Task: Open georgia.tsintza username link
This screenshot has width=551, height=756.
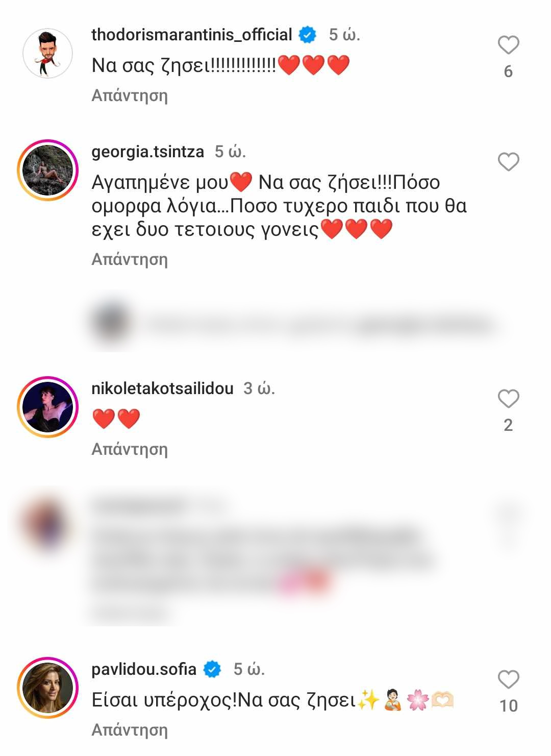Action: (147, 152)
